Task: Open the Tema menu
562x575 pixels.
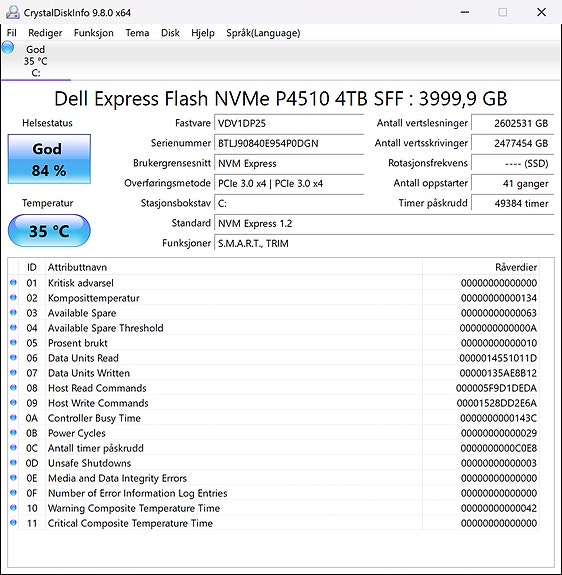Action: pos(137,33)
